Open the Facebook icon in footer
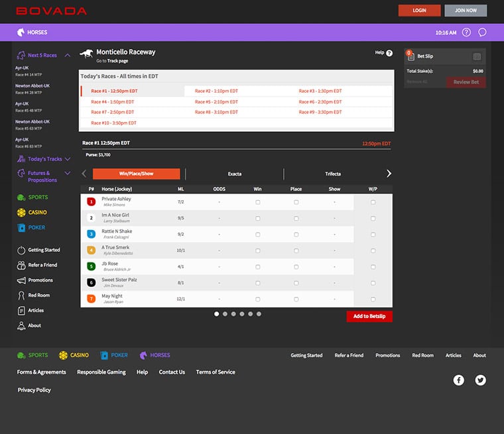The height and width of the screenshot is (434, 504). (x=459, y=380)
